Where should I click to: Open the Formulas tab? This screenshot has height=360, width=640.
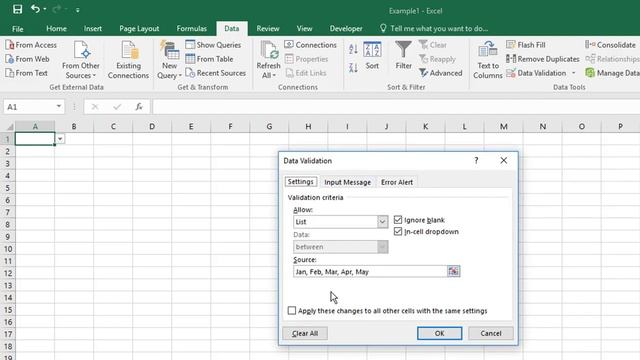pyautogui.click(x=191, y=29)
